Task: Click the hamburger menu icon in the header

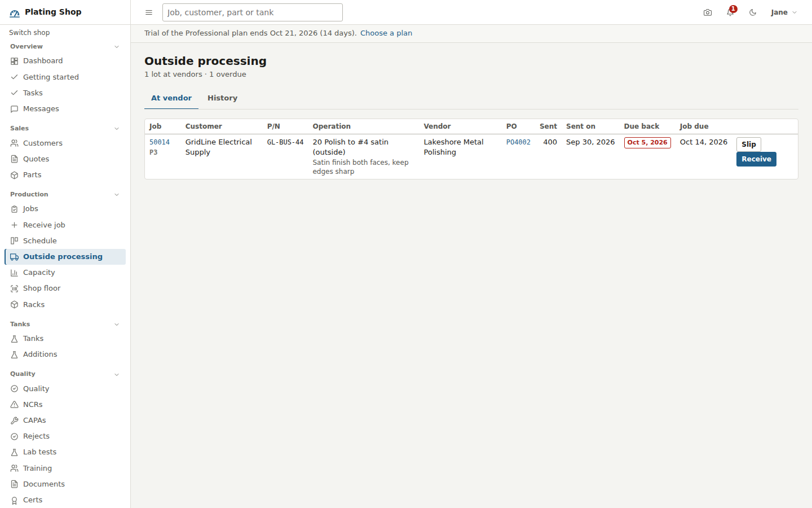Action: [x=149, y=12]
